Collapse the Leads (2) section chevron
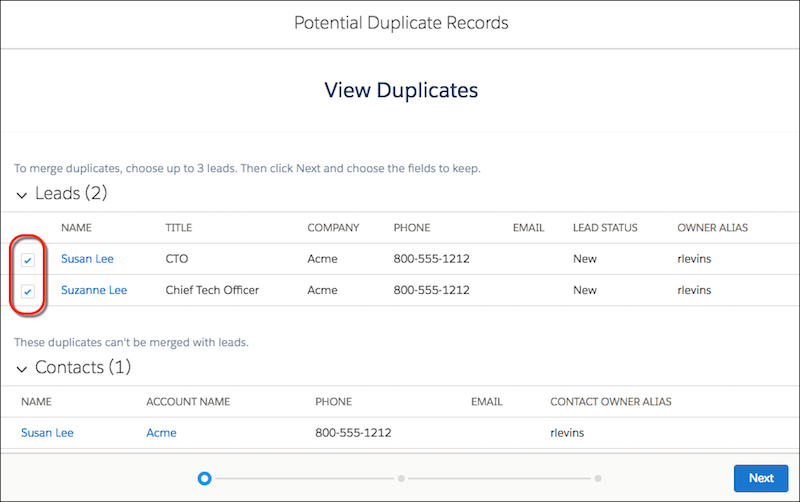Screen dimensions: 800x502 21,193
